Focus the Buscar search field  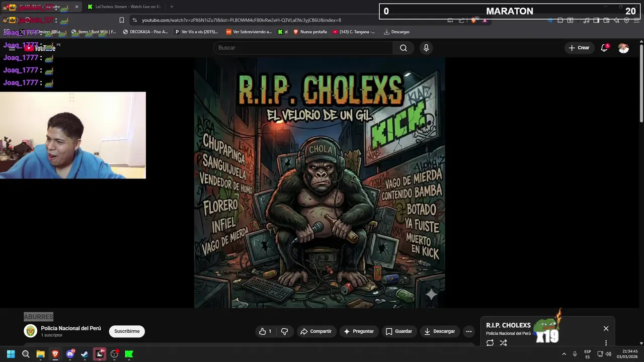pyautogui.click(x=303, y=48)
